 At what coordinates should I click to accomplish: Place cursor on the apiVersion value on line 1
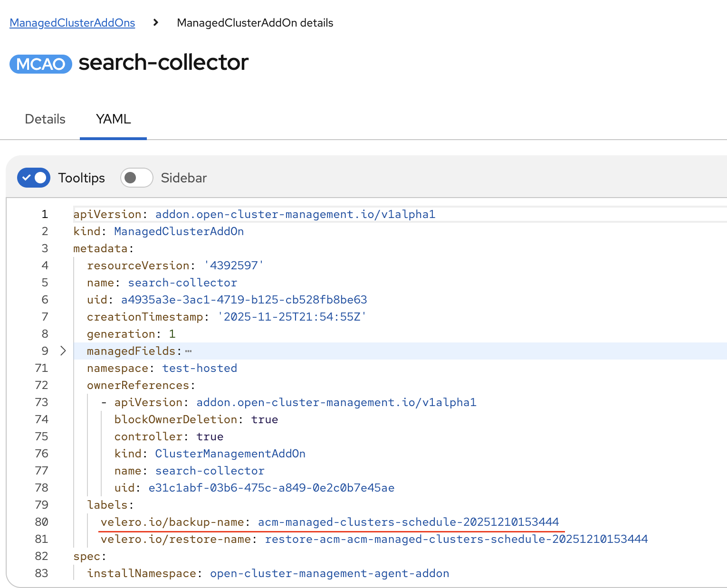(295, 214)
